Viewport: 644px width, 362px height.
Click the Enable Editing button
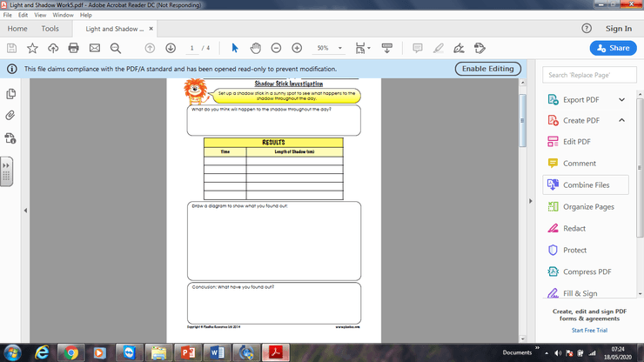[488, 69]
